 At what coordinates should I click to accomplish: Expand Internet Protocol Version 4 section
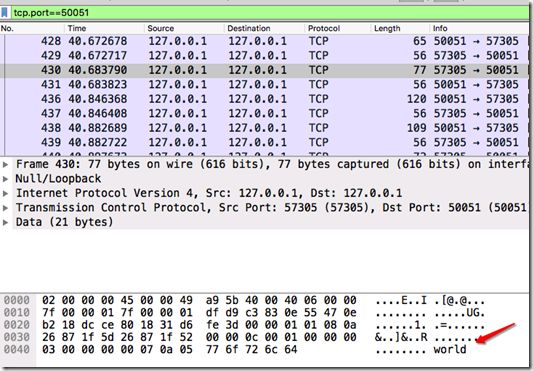(5, 193)
